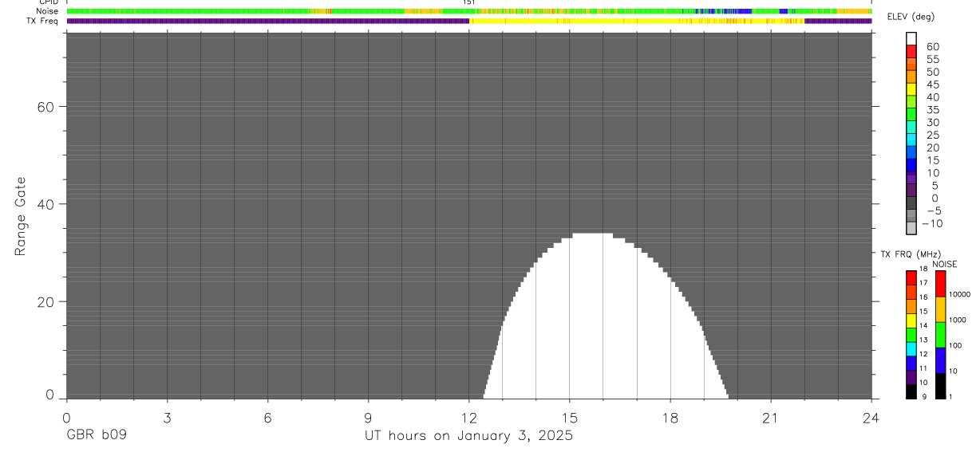Click the 20 tick label on the Range Gate axis

click(x=47, y=301)
